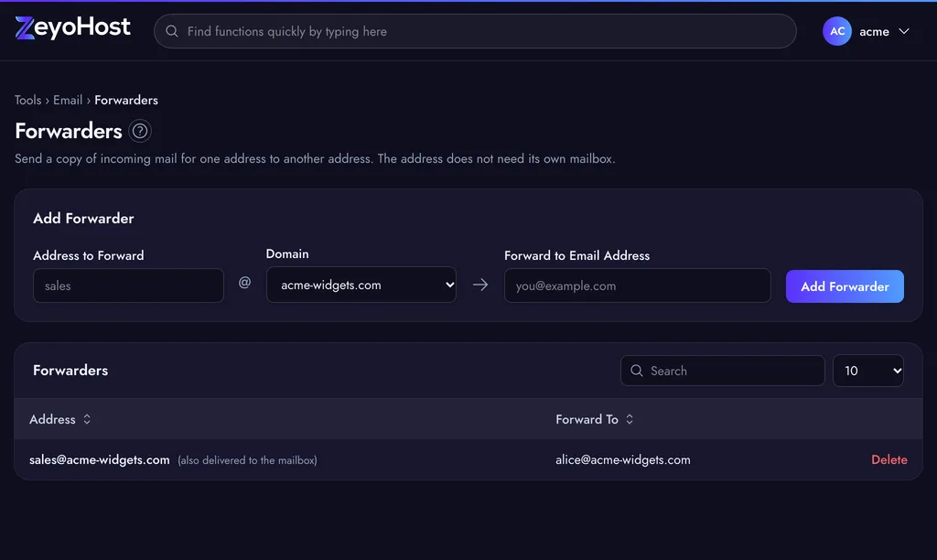Focus the Address to Forward input field

128,285
